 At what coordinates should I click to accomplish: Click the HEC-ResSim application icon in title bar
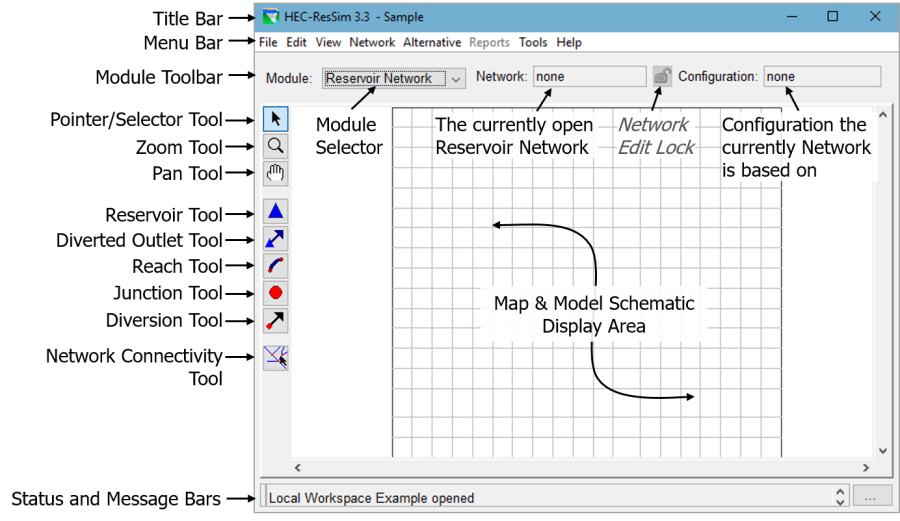pyautogui.click(x=270, y=17)
